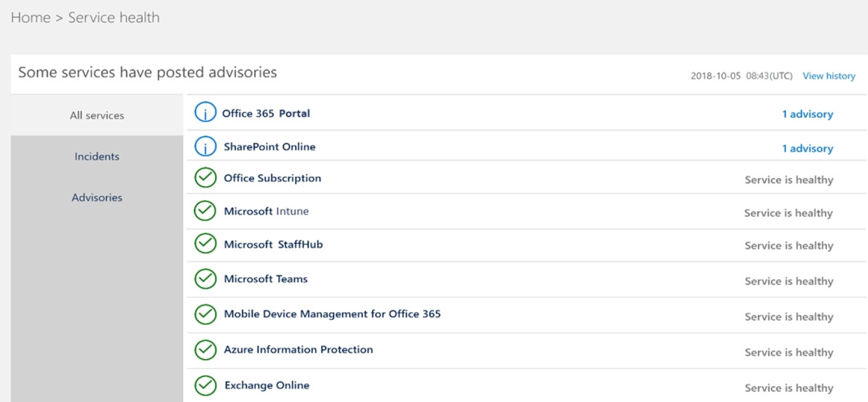Screen dimensions: 868x402
Task: Select the Office 365 Portal service name
Action: [x=266, y=113]
